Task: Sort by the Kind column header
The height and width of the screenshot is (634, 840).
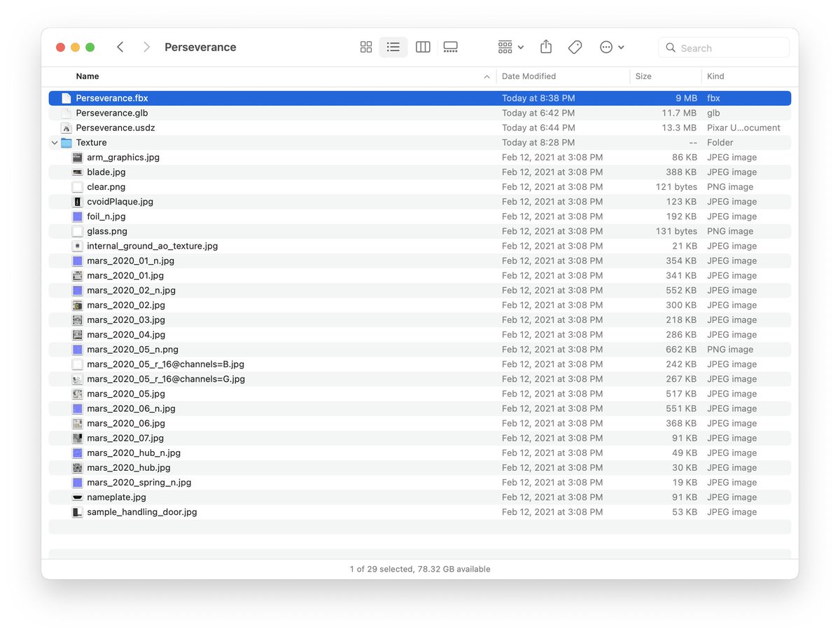Action: point(715,76)
